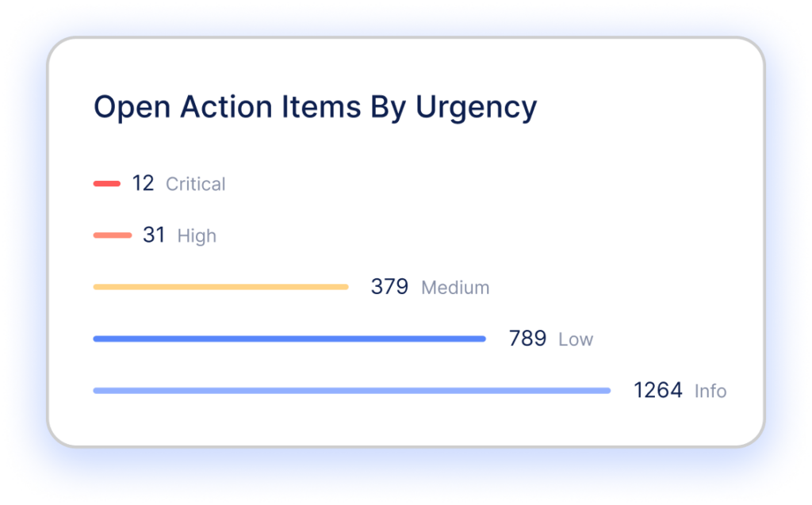
Task: Click the Critical count 12
Action: coord(143,184)
